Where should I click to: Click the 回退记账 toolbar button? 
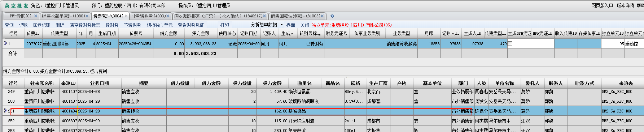pyautogui.click(x=41, y=25)
